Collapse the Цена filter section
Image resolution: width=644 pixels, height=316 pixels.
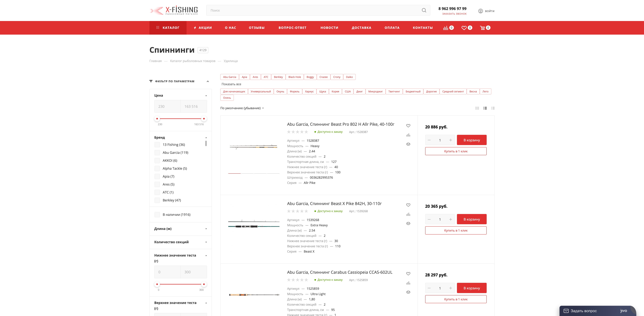[206, 96]
